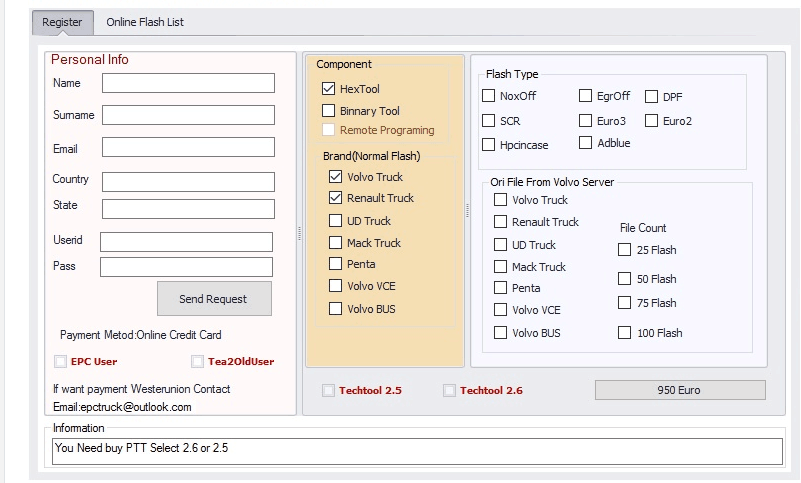Screen dimensions: 801x483
Task: Enable the EgrOff flash type option
Action: point(586,96)
